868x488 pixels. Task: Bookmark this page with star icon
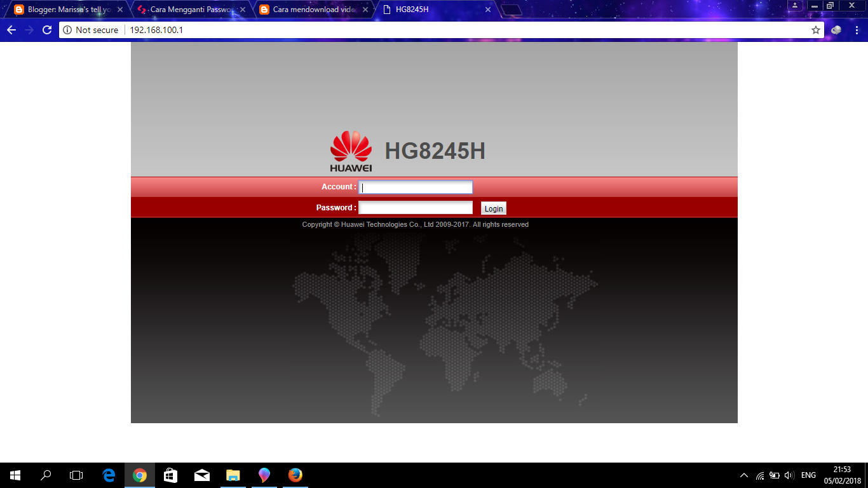click(816, 30)
